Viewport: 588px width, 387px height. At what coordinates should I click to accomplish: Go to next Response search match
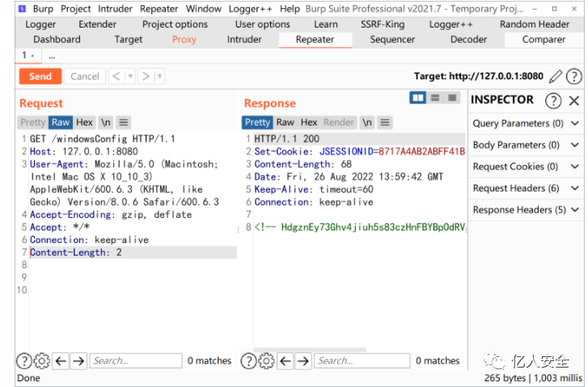pyautogui.click(x=303, y=361)
